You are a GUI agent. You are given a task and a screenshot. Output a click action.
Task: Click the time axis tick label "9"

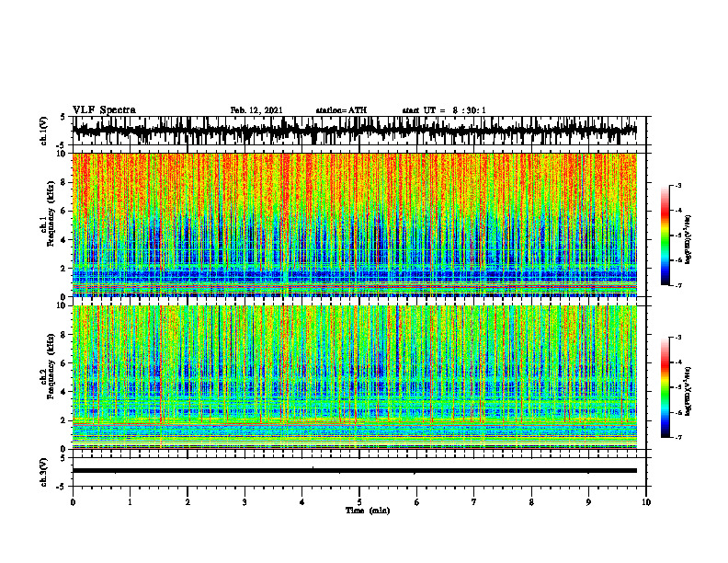click(x=588, y=502)
